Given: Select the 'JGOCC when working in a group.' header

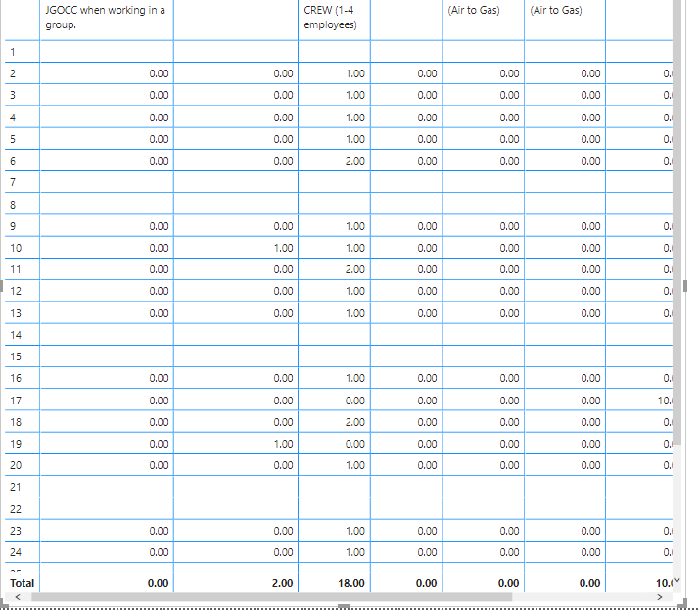Looking at the screenshot, I should (107, 18).
